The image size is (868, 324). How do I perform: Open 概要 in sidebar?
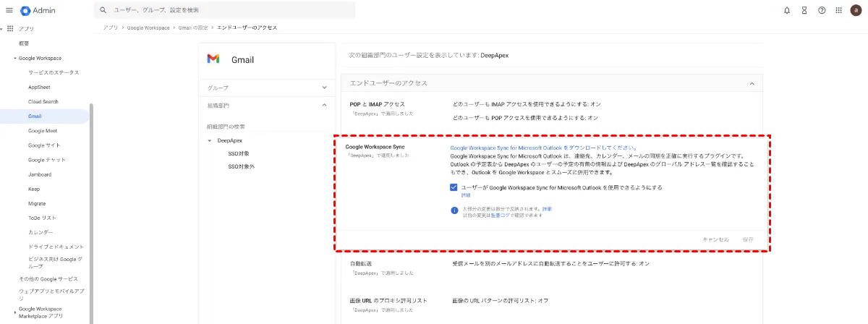24,43
